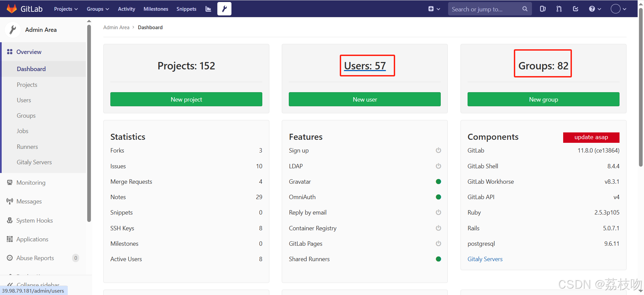Image resolution: width=644 pixels, height=295 pixels.
Task: Click the green New user button
Action: [365, 99]
